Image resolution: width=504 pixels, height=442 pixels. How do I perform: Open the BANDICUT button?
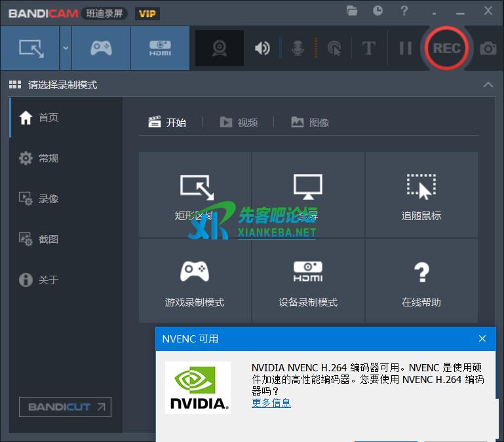coord(65,407)
